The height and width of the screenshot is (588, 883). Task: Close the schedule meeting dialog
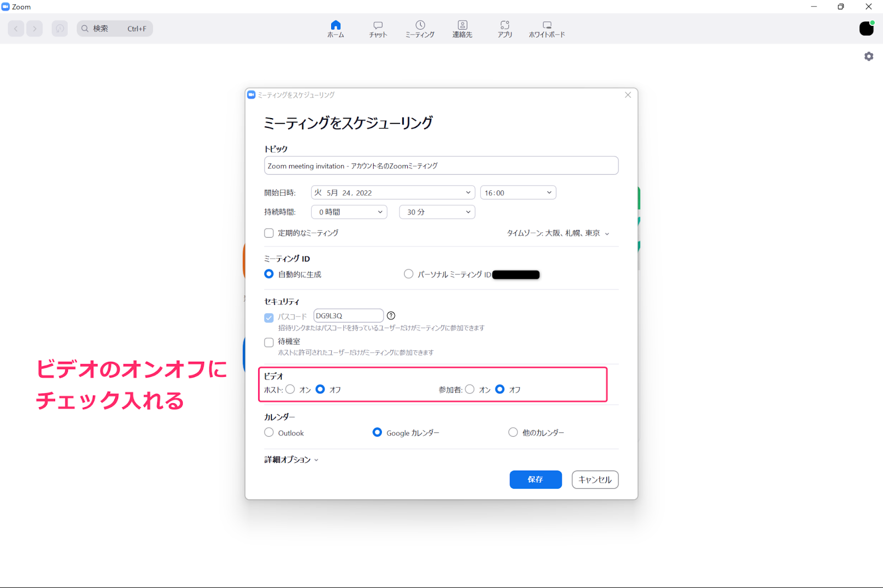click(628, 95)
